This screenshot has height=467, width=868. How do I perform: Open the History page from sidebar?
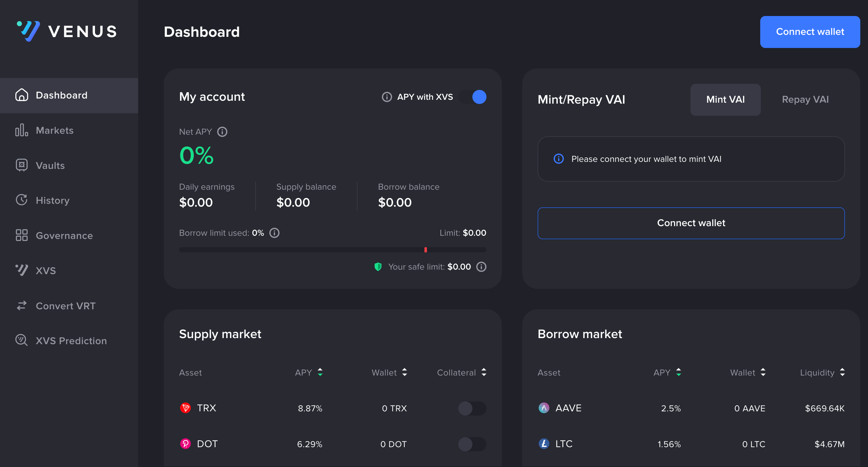tap(69, 201)
